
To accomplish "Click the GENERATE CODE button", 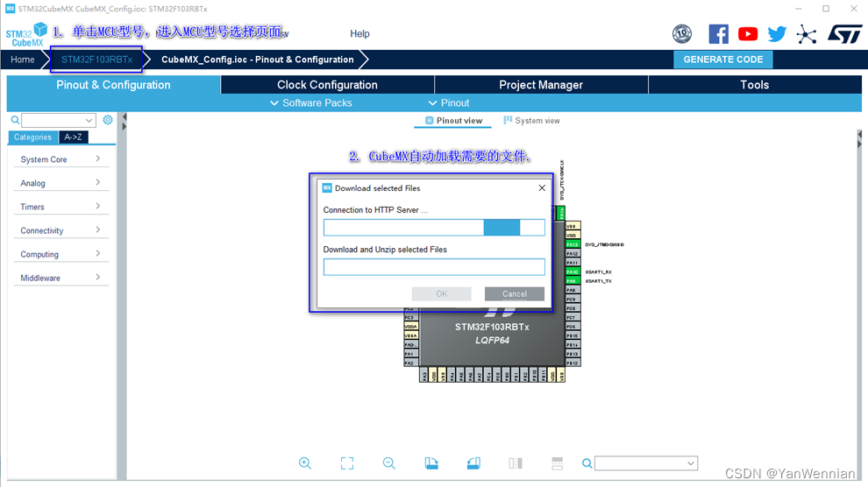I will (723, 60).
